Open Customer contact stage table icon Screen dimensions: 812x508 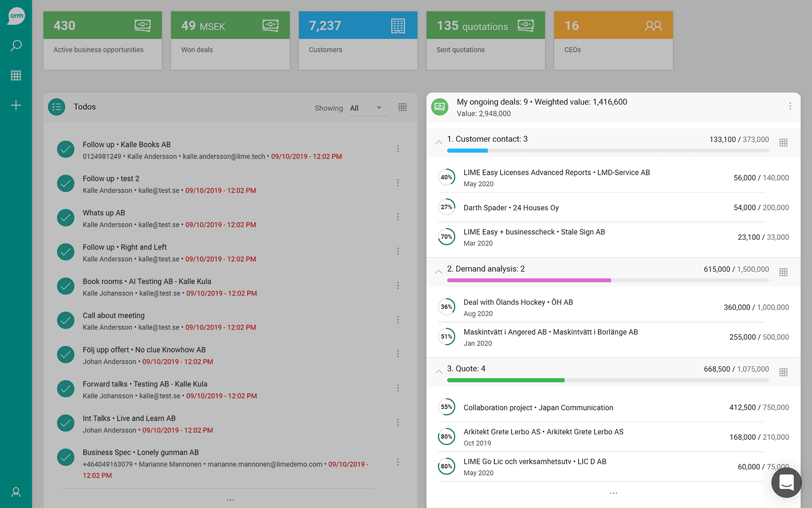784,143
